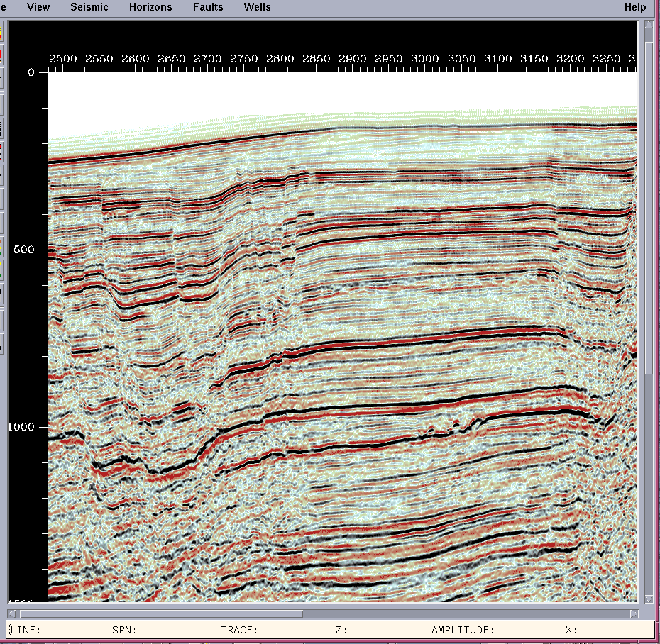Click the vertical scrollbar up arrow
Viewport: 660px width, 644px height.
tap(649, 24)
